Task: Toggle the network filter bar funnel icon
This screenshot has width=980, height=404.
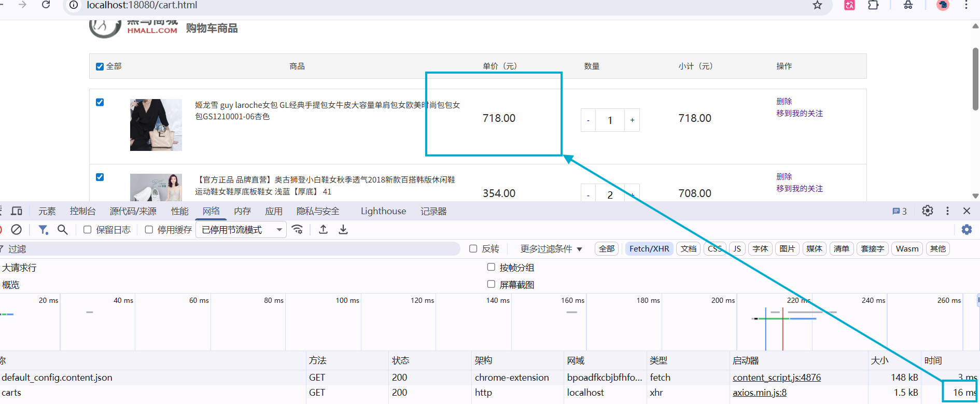Action: coord(43,229)
